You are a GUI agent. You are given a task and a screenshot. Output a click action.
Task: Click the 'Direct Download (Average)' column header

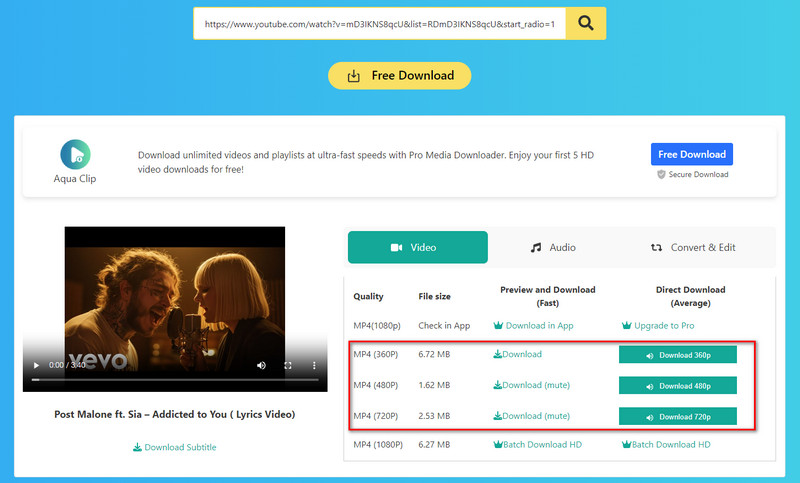point(690,296)
